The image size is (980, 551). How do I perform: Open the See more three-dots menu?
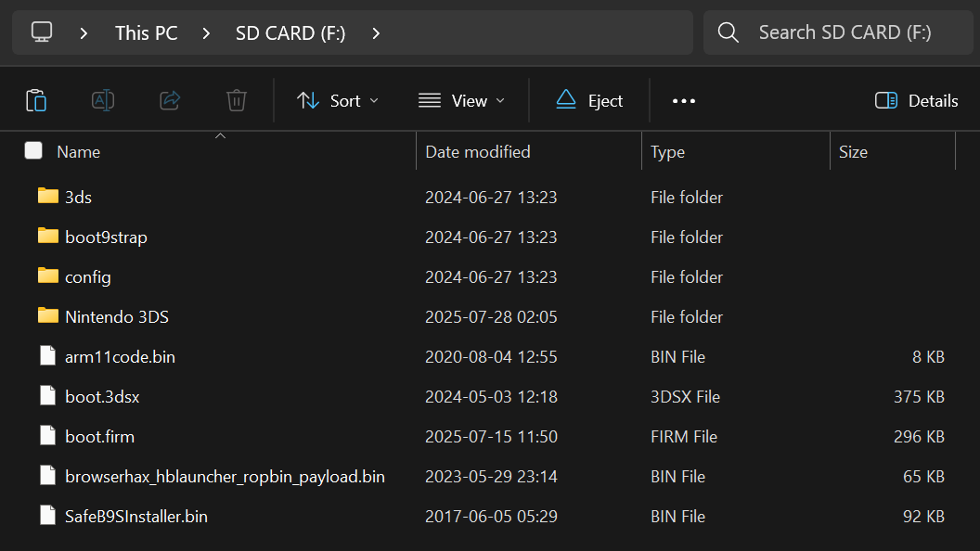coord(684,101)
